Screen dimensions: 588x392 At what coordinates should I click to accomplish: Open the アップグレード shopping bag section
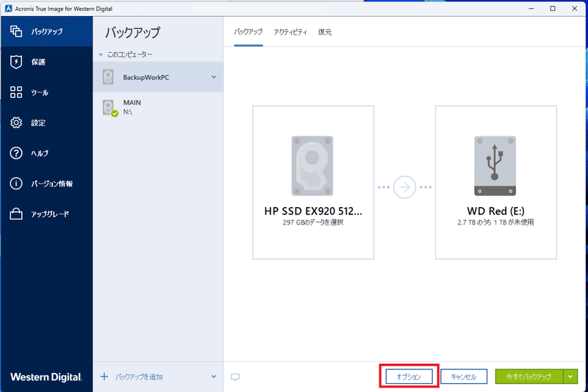coord(46,214)
